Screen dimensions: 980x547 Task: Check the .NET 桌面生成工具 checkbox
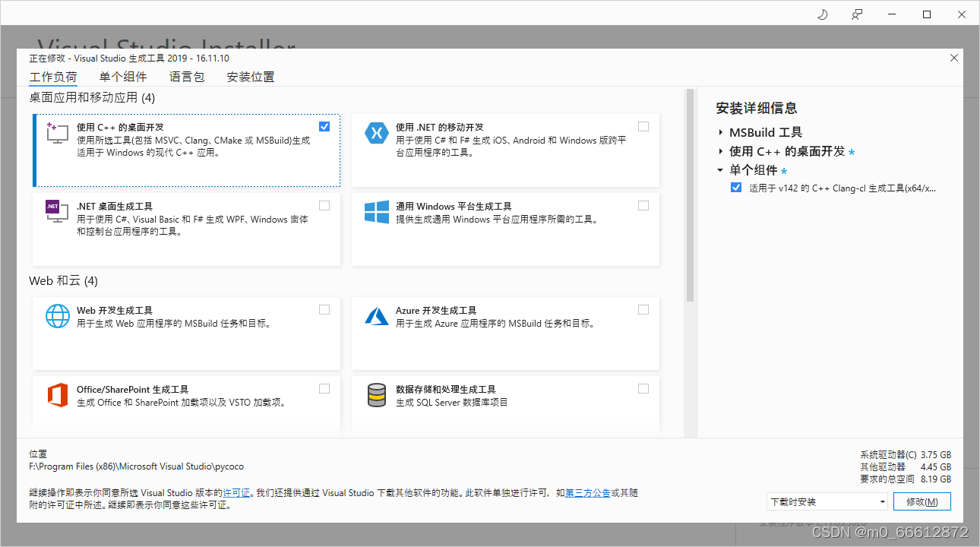click(324, 205)
